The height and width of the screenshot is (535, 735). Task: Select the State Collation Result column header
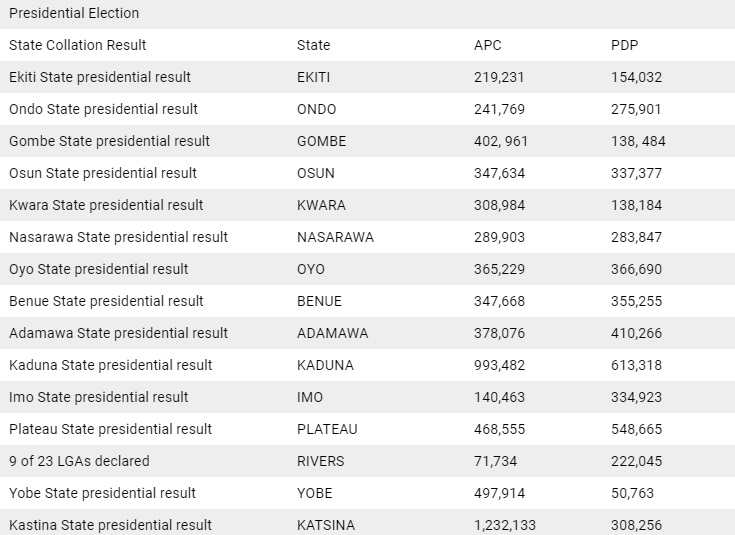(78, 45)
